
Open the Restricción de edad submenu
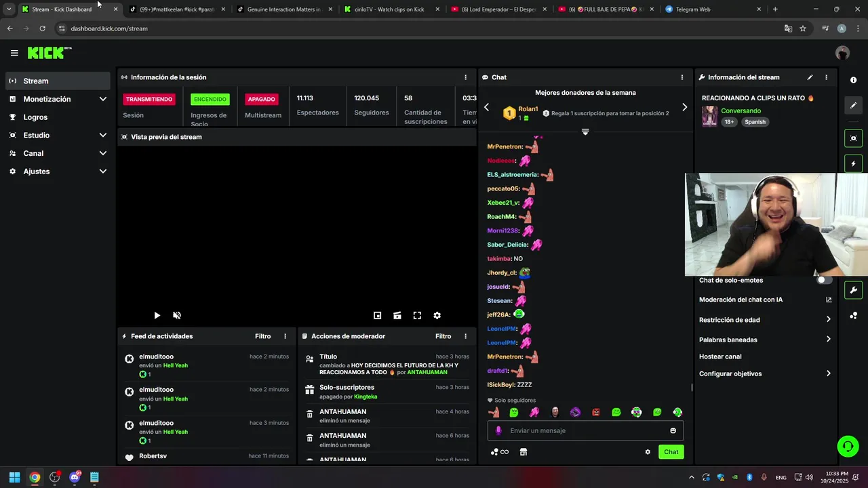coord(765,320)
